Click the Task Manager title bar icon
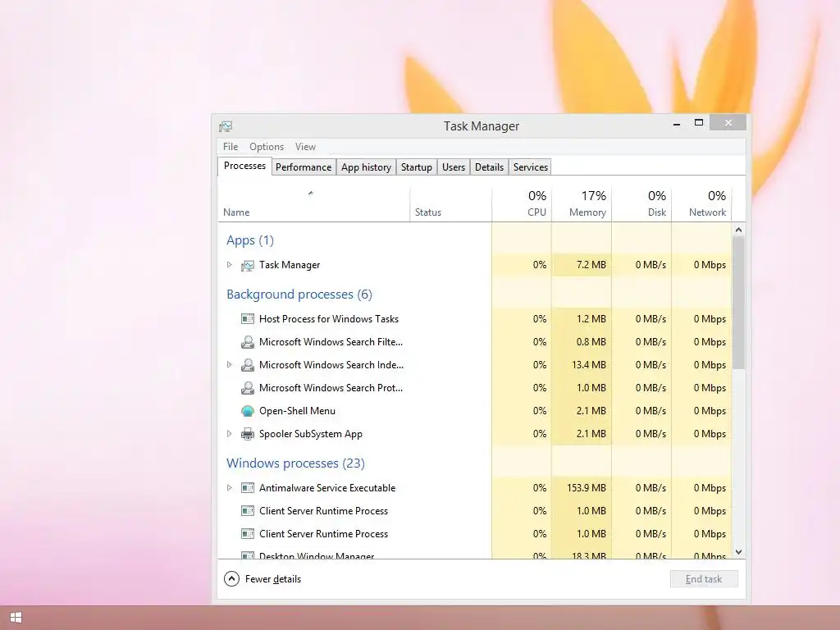 pos(226,126)
